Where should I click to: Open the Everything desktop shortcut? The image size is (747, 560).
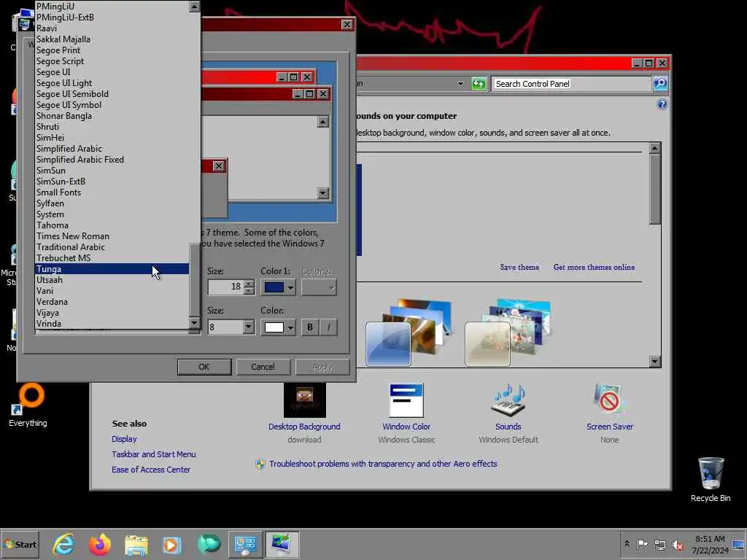28,405
